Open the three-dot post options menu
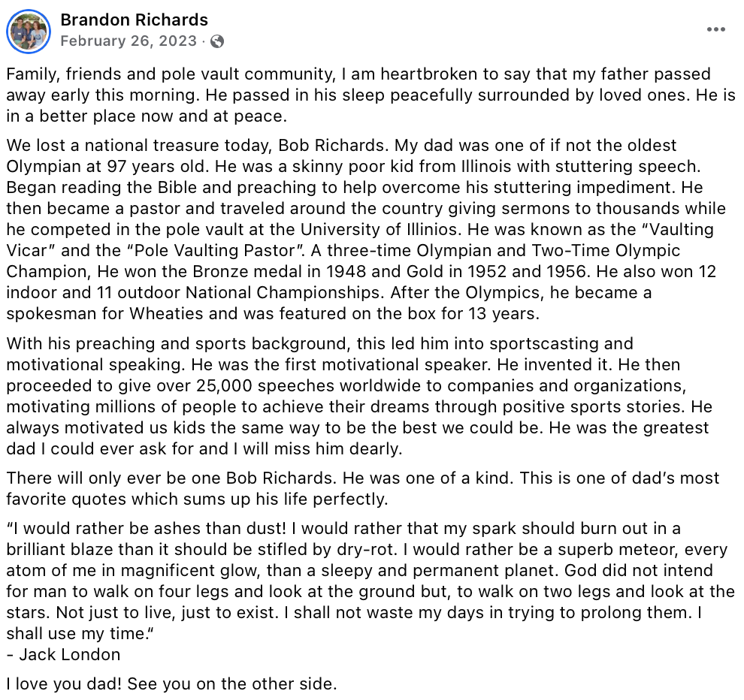Screen dimensions: 744x700 (715, 29)
